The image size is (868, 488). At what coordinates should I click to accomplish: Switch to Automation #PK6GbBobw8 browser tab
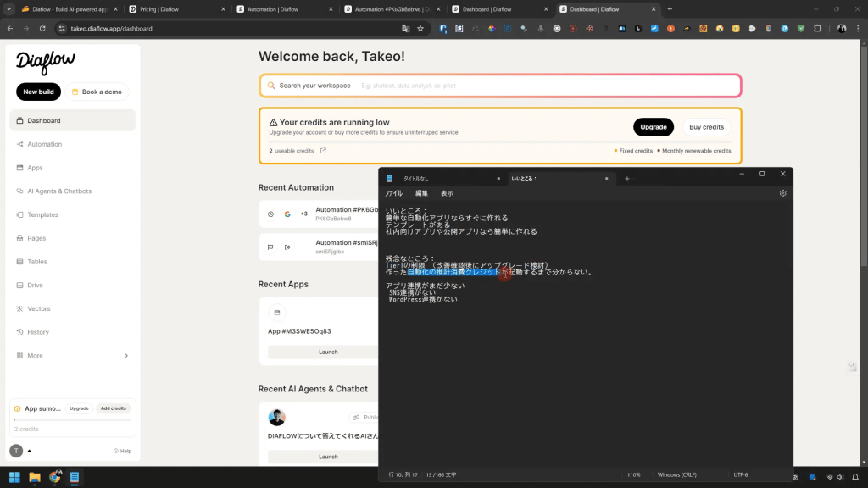click(392, 9)
